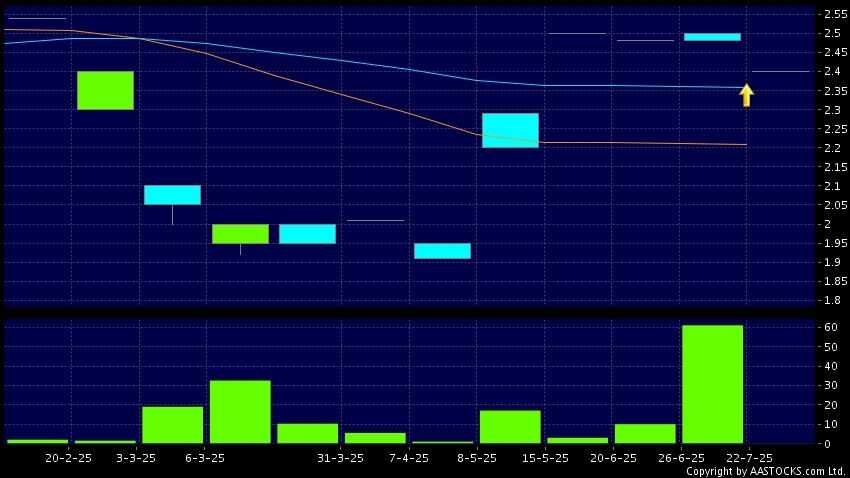Click the volume bar between 6-3-25 and 31-3-25
This screenshot has height=478, width=850.
(x=307, y=434)
